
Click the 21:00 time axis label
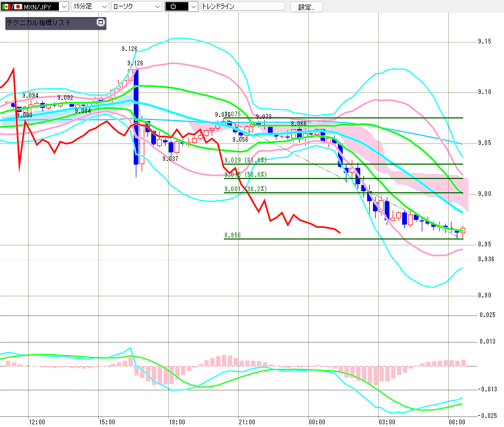click(247, 422)
